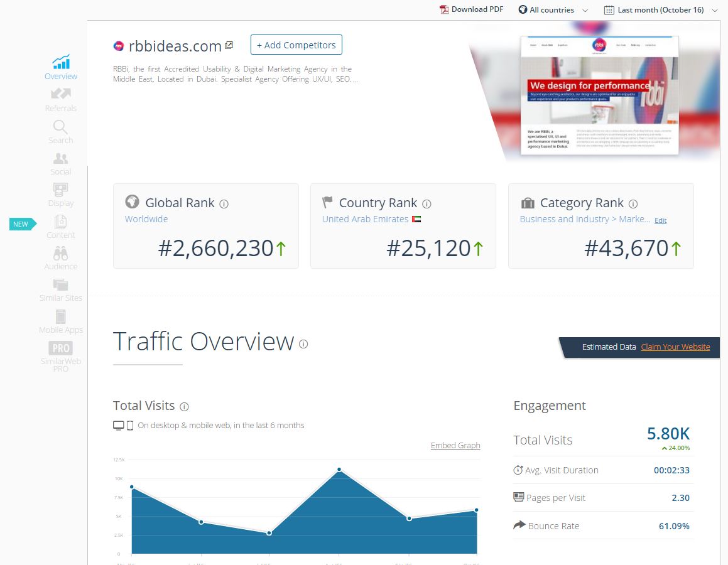Click the Country Rank flag icon

pos(328,202)
